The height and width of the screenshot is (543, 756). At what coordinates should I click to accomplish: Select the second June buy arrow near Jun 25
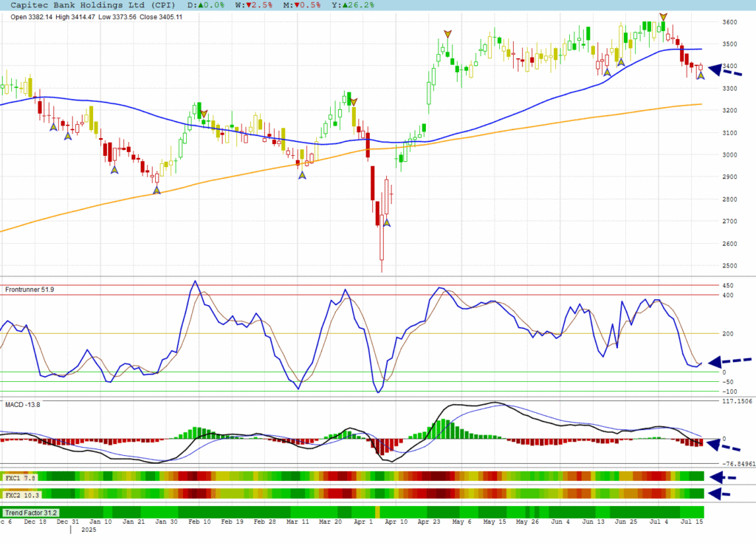click(x=621, y=62)
